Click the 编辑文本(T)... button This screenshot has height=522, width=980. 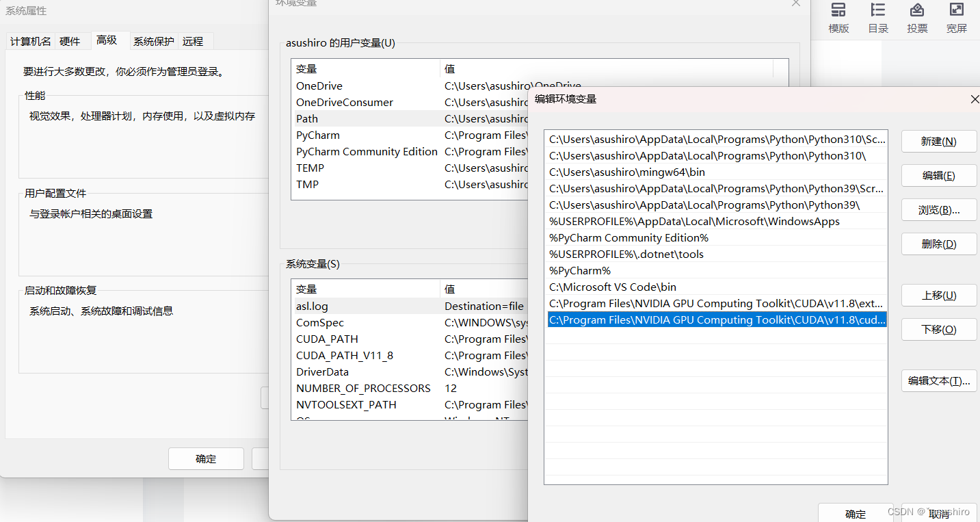pyautogui.click(x=939, y=381)
